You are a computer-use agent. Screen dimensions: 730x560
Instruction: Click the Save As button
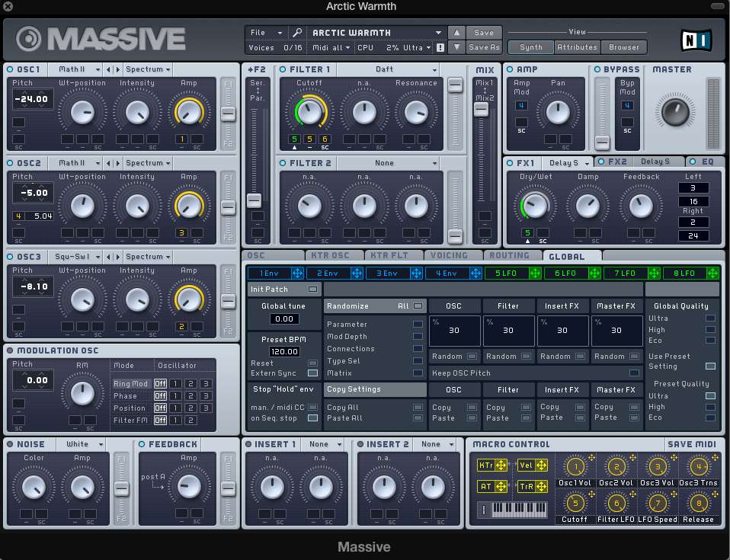[484, 47]
